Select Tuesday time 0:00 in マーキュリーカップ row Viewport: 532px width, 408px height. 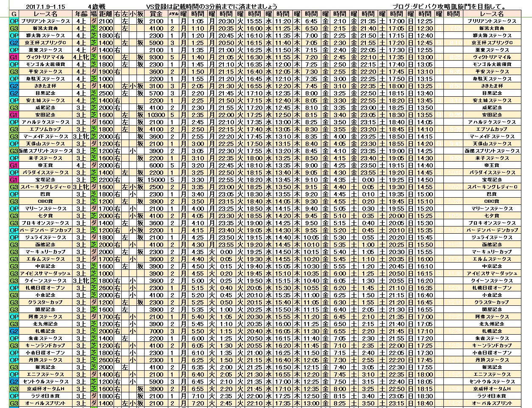[x=226, y=252]
